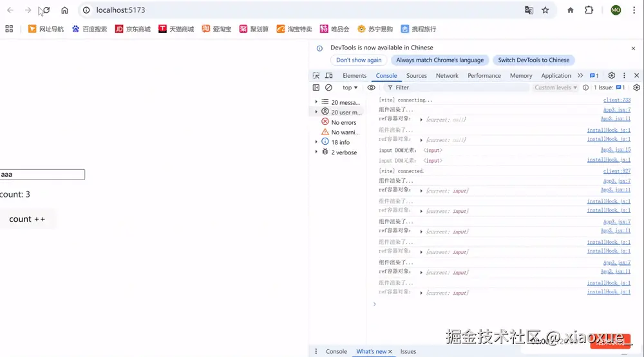
Task: Open the 京东商城 bookmark
Action: tap(133, 29)
